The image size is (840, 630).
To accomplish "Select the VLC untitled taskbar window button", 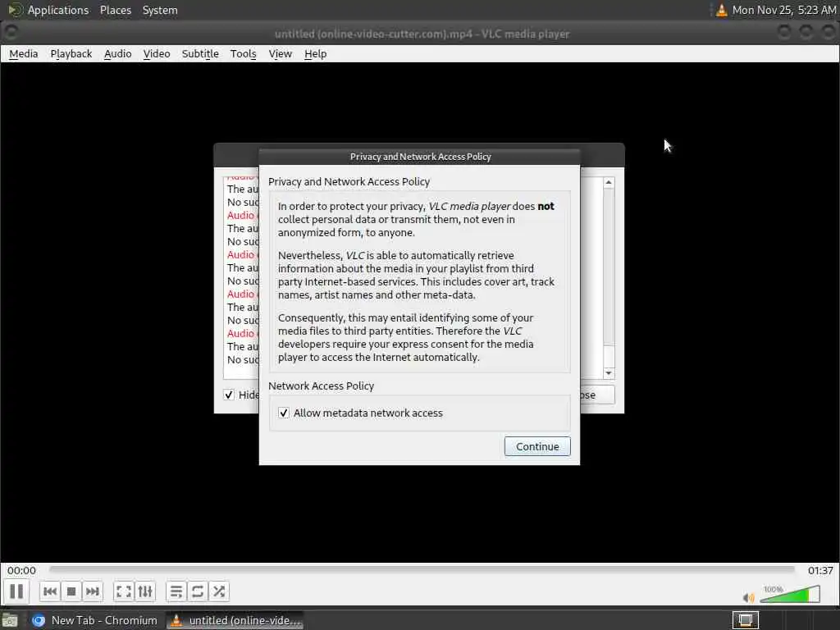I will (235, 620).
